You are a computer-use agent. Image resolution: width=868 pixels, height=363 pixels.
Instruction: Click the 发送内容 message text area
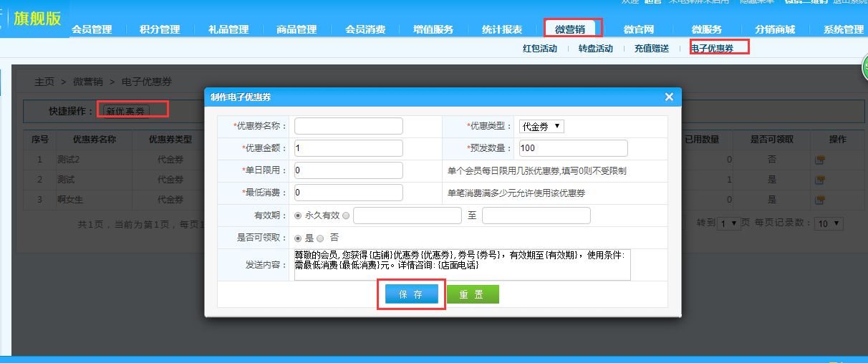[x=462, y=265]
